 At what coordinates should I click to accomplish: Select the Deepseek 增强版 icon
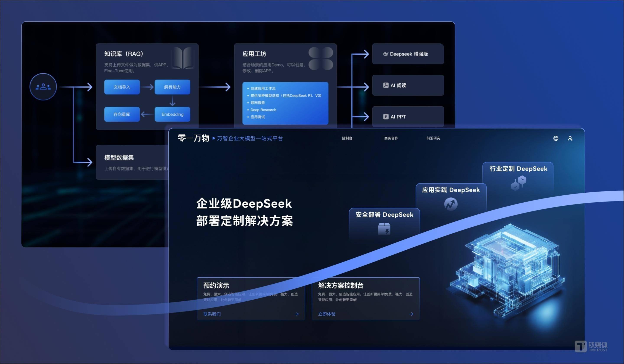[386, 54]
